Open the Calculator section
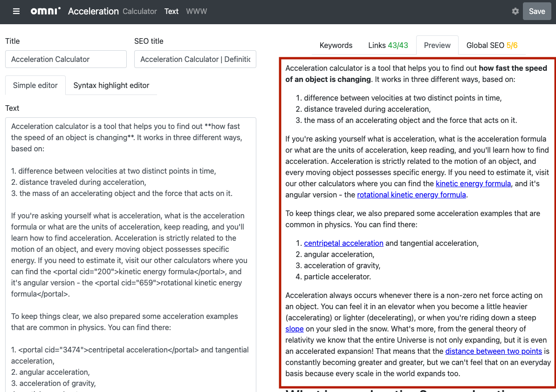 coord(140,11)
